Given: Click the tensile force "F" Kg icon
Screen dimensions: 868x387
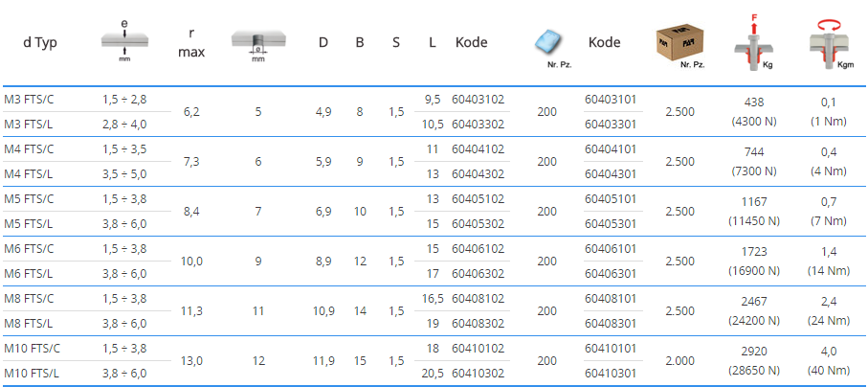Looking at the screenshot, I should (x=754, y=44).
